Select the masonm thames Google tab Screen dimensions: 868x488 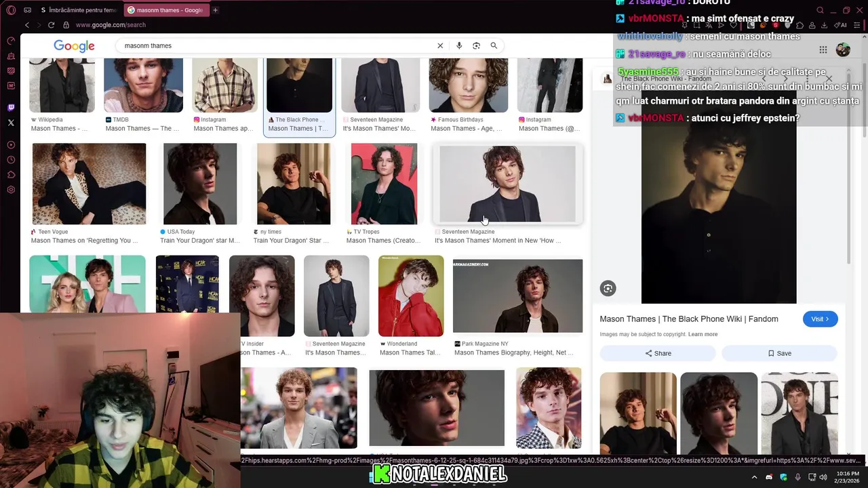[x=166, y=10]
